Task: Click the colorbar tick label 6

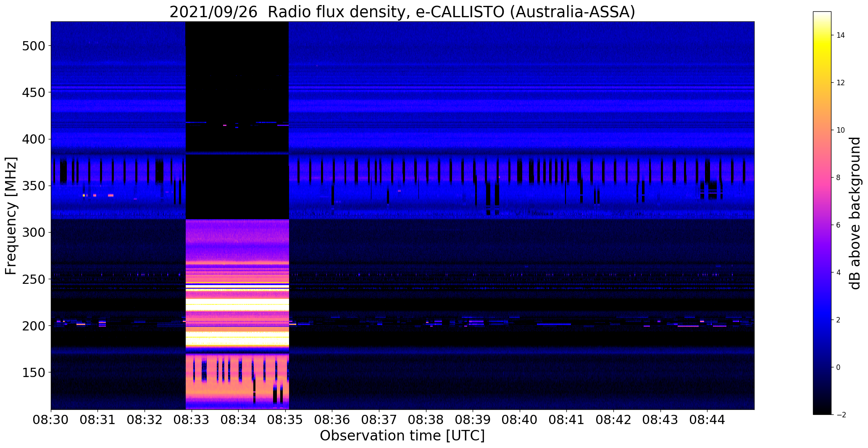Action: [x=839, y=225]
